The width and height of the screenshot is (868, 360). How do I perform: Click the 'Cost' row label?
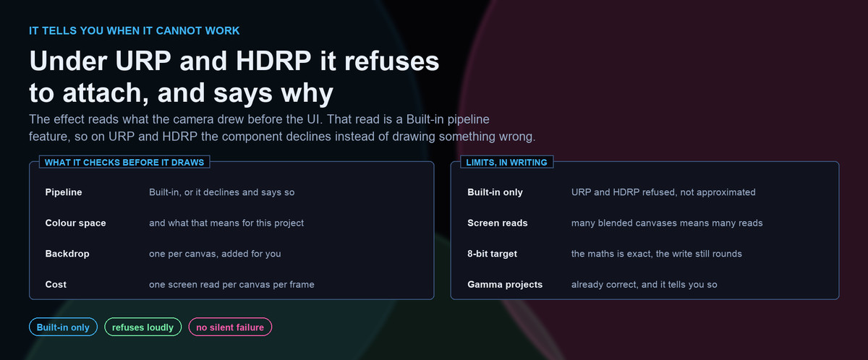(56, 284)
